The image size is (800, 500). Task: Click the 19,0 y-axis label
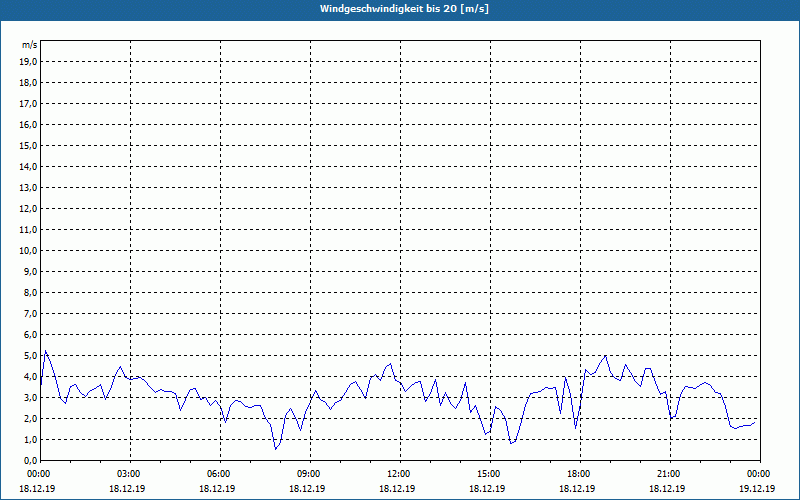pos(28,62)
